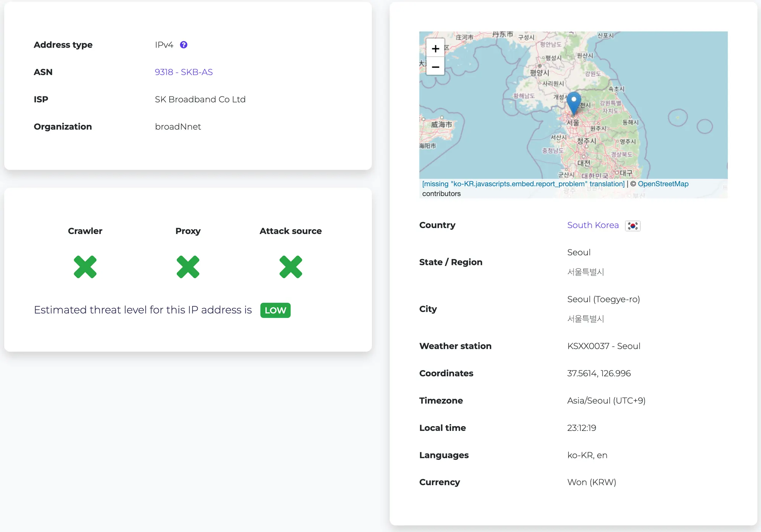Image resolution: width=761 pixels, height=532 pixels.
Task: Click the broadNnet organization value
Action: pyautogui.click(x=178, y=127)
